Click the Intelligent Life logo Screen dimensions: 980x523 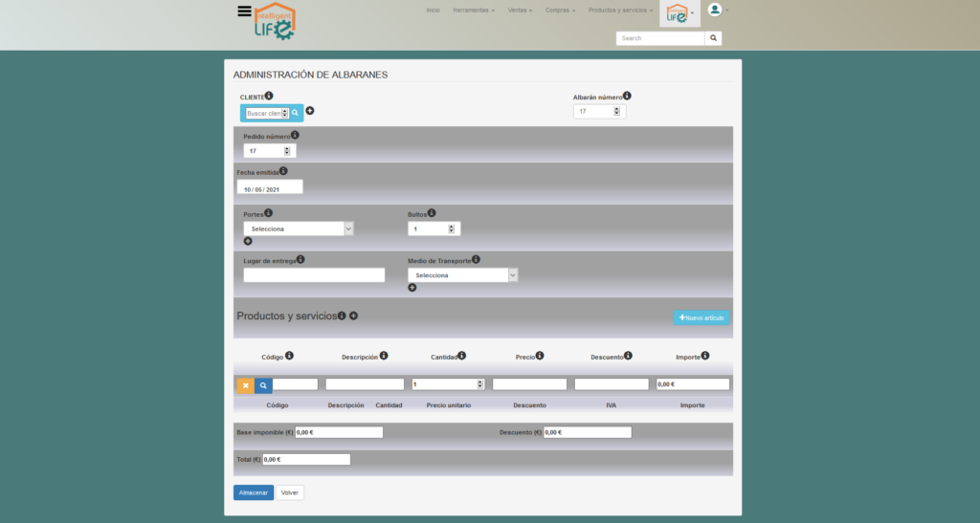tap(275, 21)
